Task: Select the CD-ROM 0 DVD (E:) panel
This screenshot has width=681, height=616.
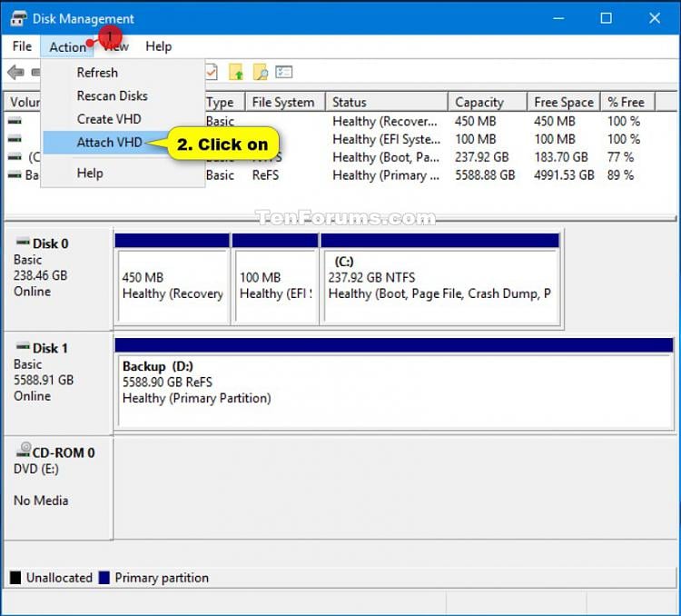Action: click(58, 488)
